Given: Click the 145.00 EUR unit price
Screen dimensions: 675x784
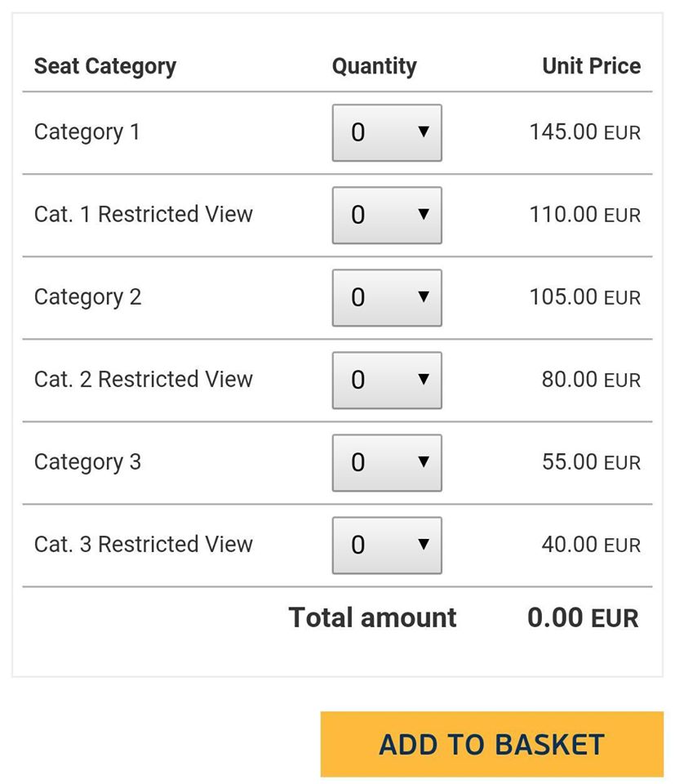Looking at the screenshot, I should tap(584, 132).
